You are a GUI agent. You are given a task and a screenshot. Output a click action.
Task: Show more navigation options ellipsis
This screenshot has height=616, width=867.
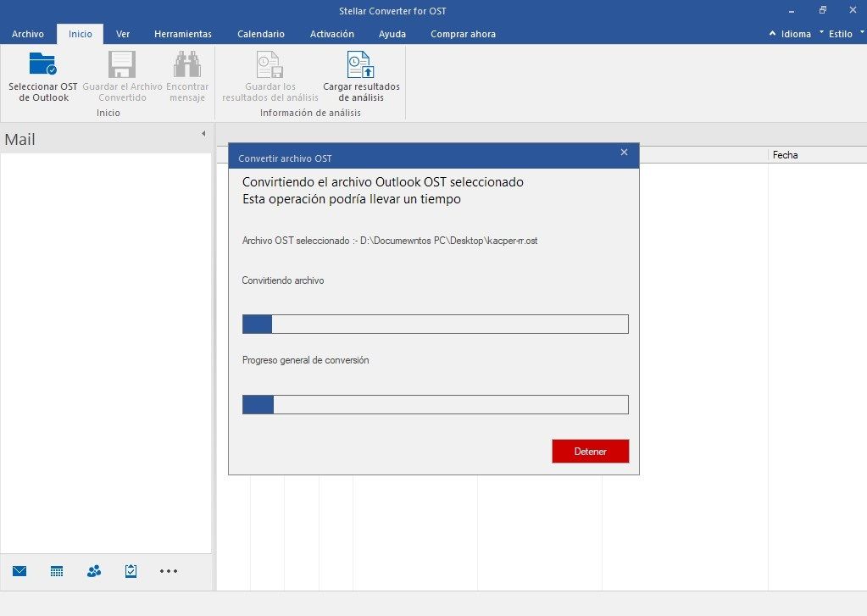tap(169, 571)
